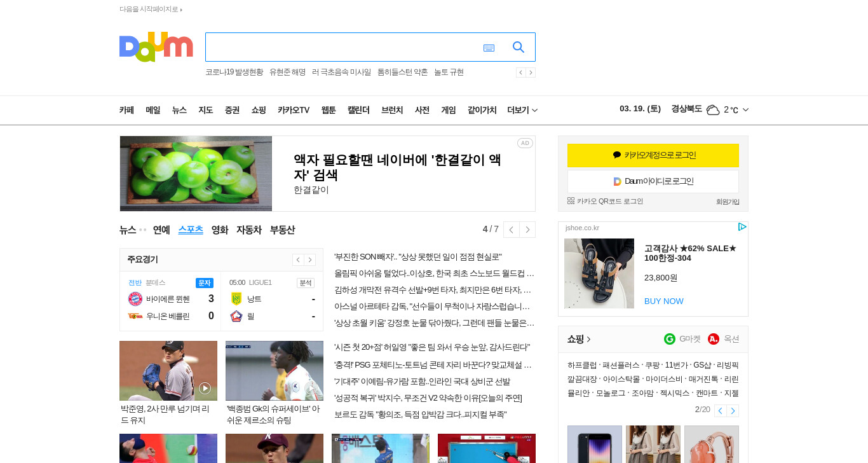Open the 증권 menu
The width and height of the screenshot is (868, 463).
(232, 110)
